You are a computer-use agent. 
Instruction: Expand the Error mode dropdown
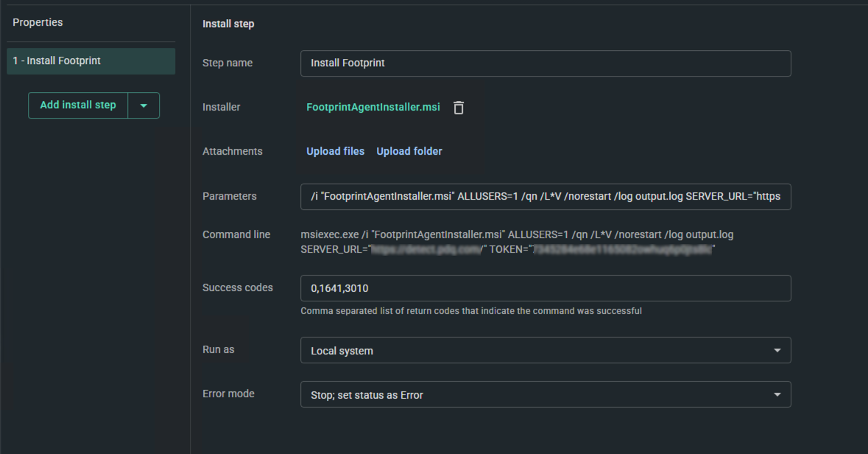[x=546, y=395]
